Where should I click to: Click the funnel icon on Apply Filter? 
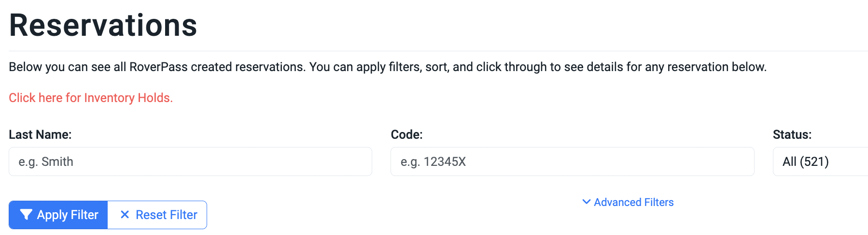coord(26,215)
